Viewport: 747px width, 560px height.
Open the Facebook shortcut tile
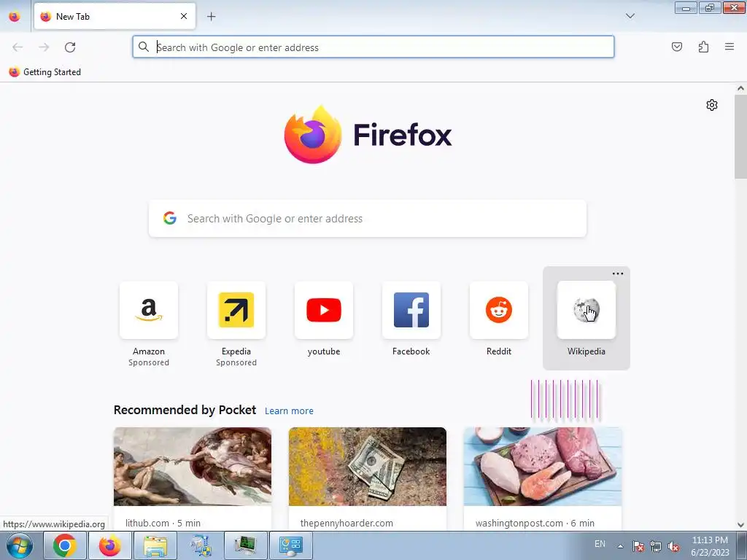(x=411, y=310)
